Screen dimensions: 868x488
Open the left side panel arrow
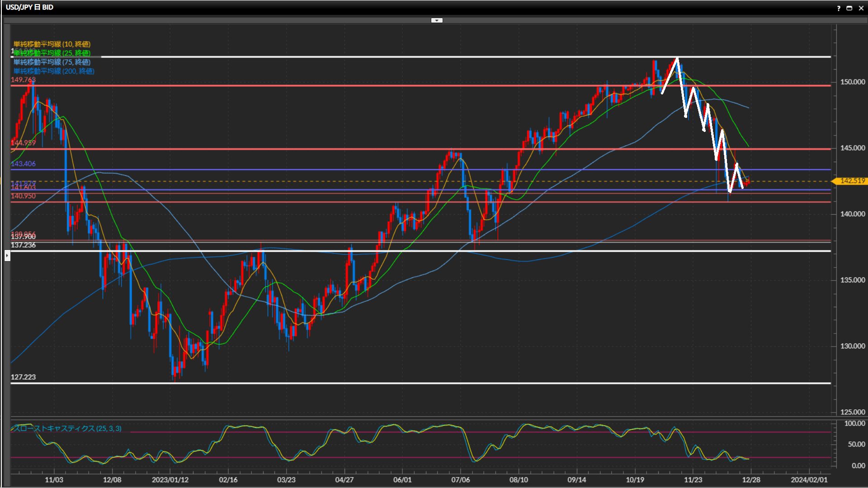click(x=7, y=256)
